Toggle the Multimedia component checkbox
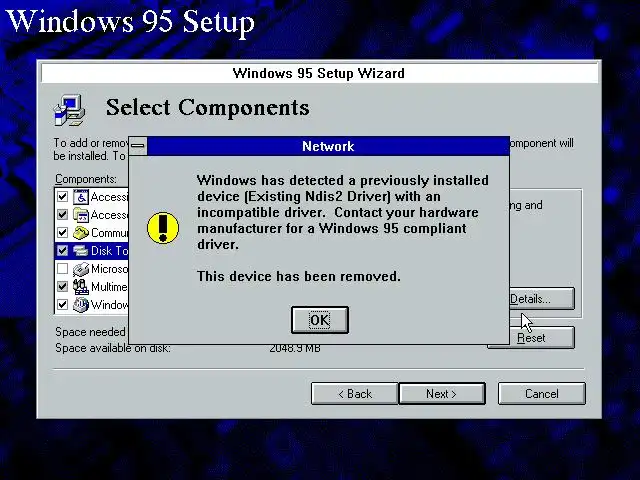This screenshot has height=480, width=640. 62,287
